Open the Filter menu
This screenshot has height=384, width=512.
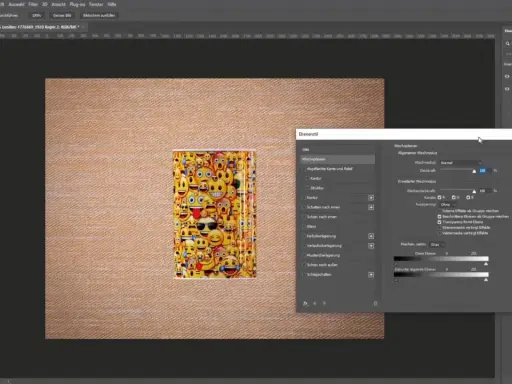(x=33, y=4)
